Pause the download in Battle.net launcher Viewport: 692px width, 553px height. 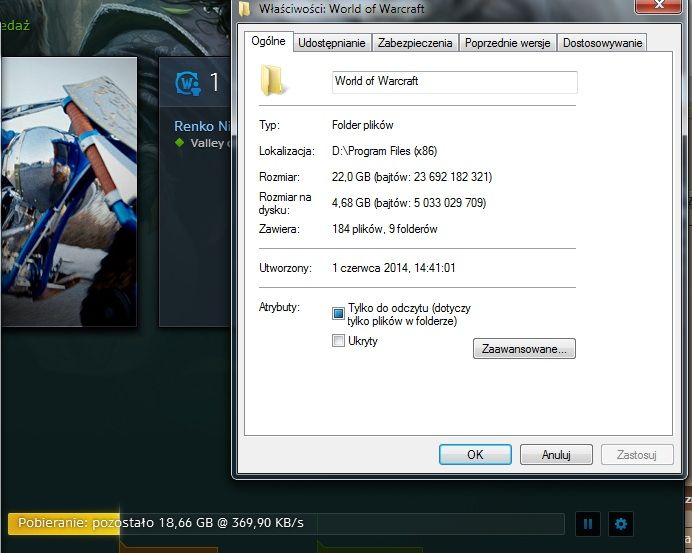point(588,524)
